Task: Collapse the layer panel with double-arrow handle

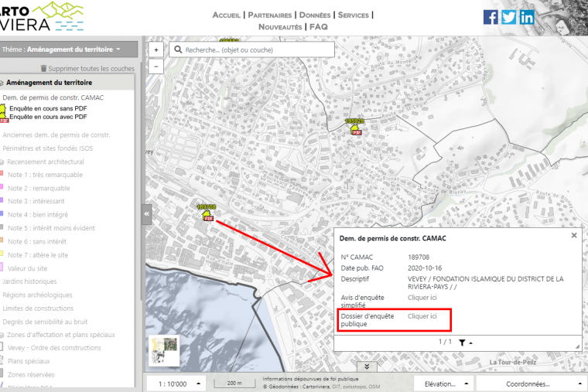Action: click(146, 214)
